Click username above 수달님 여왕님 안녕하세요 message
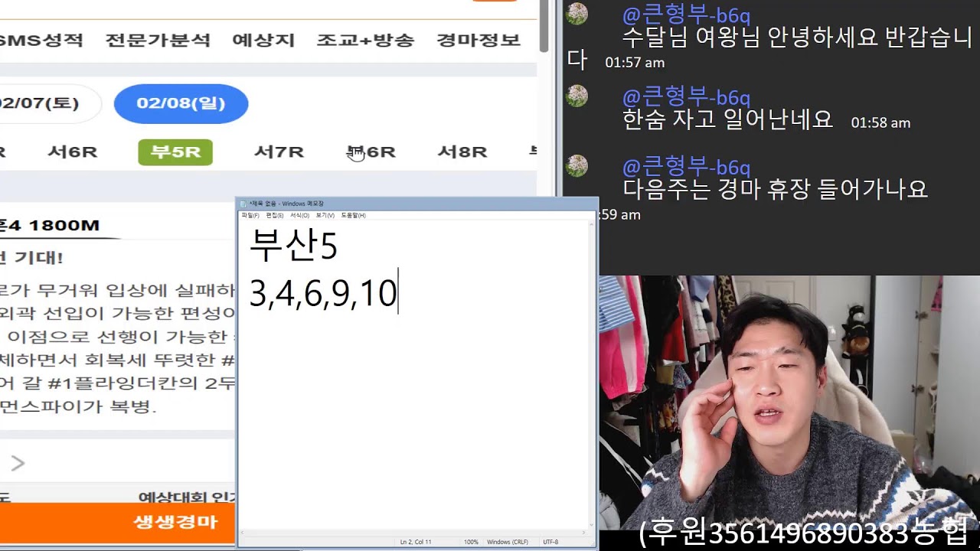The image size is (980, 551). click(x=686, y=15)
